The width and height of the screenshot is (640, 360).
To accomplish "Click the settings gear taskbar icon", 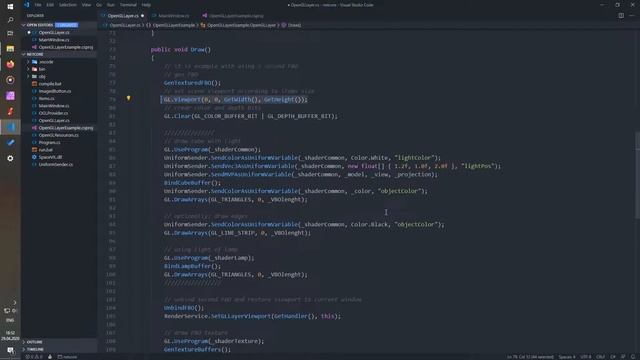I will (10, 158).
